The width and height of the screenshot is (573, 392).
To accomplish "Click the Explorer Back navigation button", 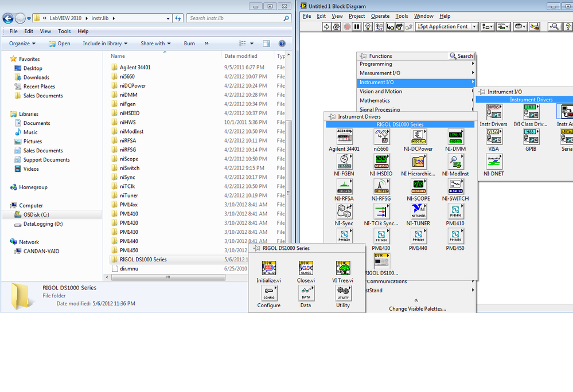I will [8, 18].
